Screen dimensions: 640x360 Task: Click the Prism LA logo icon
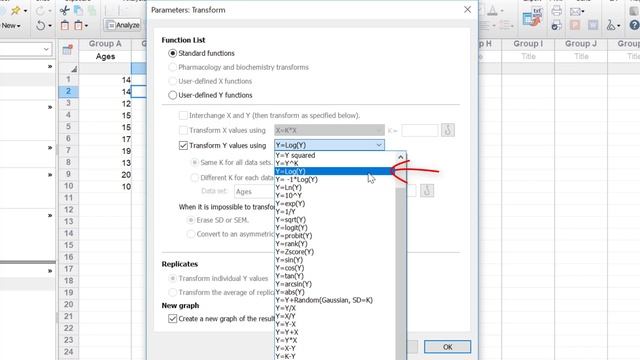(x=612, y=25)
